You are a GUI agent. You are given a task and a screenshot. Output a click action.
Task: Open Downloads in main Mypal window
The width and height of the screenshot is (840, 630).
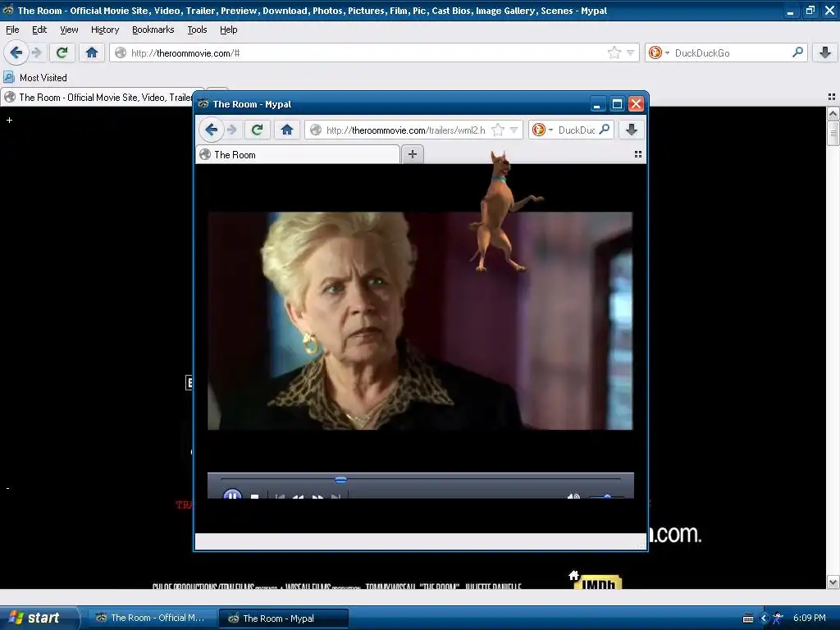825,52
